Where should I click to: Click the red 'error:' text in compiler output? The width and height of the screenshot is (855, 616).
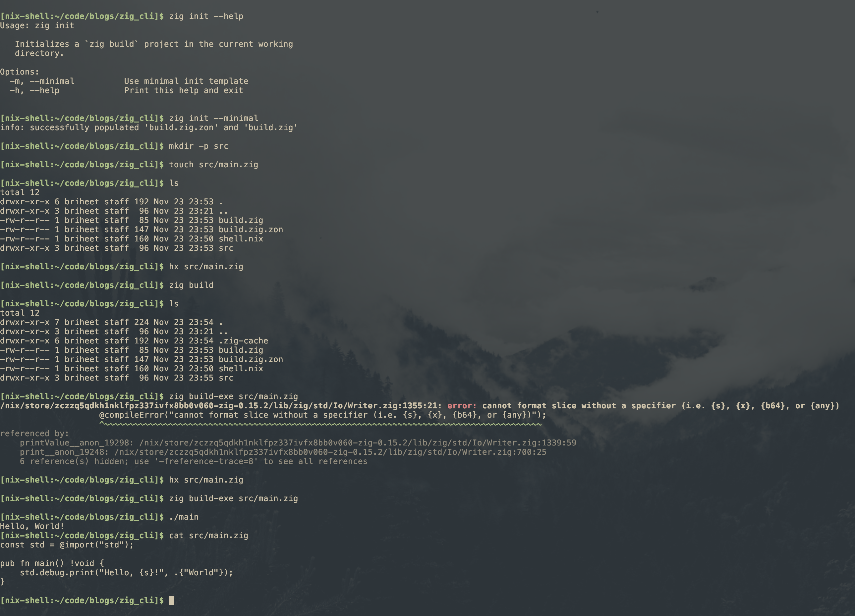click(462, 406)
